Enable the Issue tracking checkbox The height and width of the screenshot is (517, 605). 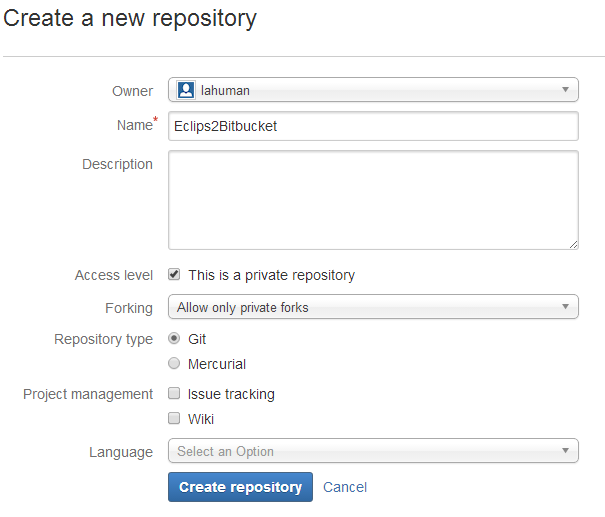click(x=174, y=394)
